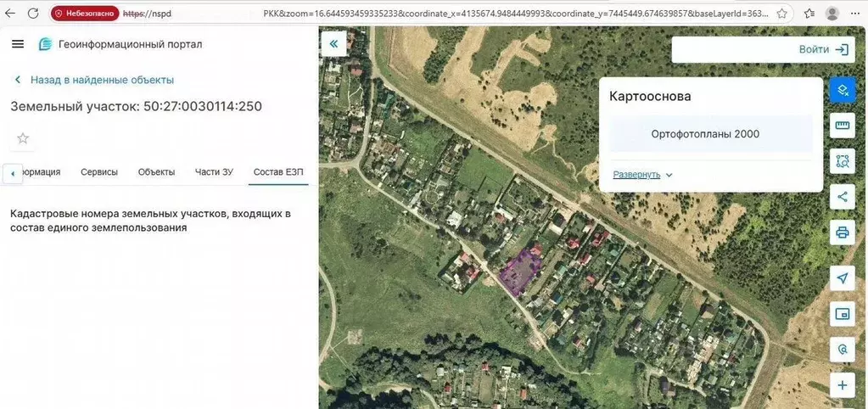
Task: Click the highlighted purple land parcel
Action: coord(519,272)
